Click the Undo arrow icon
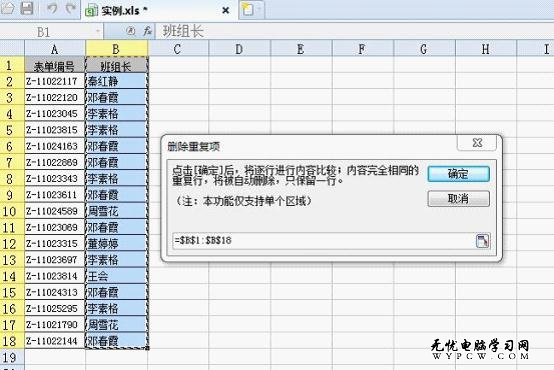Viewport: 554px width, 370px height. [x=52, y=8]
